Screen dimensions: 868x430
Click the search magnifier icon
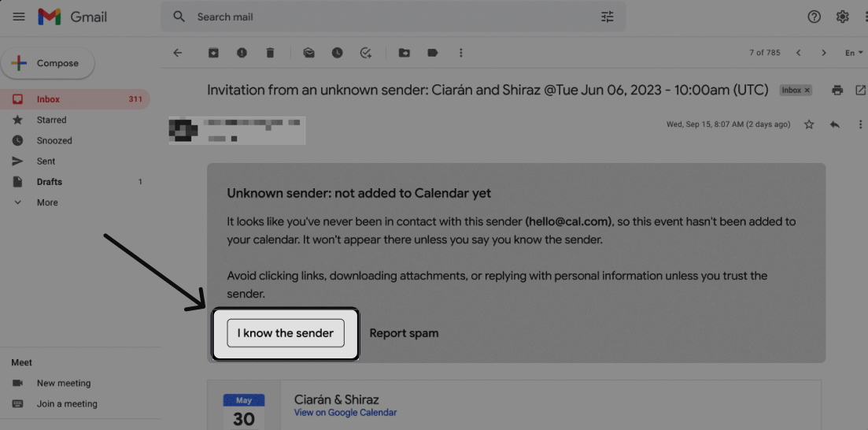pos(179,17)
